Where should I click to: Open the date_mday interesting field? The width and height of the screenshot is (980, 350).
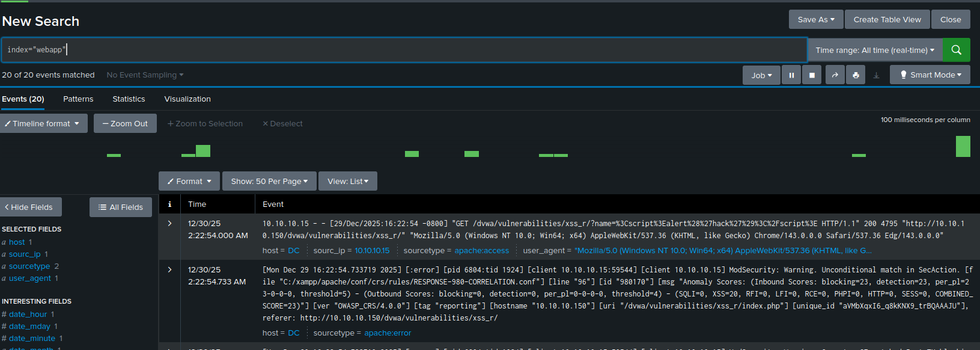coord(29,327)
